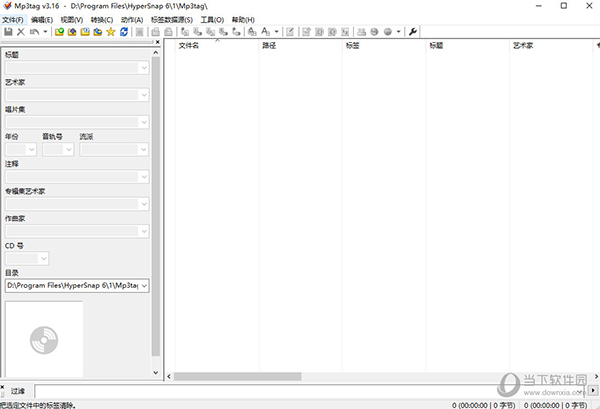Image resolution: width=600 pixels, height=409 pixels.
Task: Click the grey Select all files icon
Action: 140,32
